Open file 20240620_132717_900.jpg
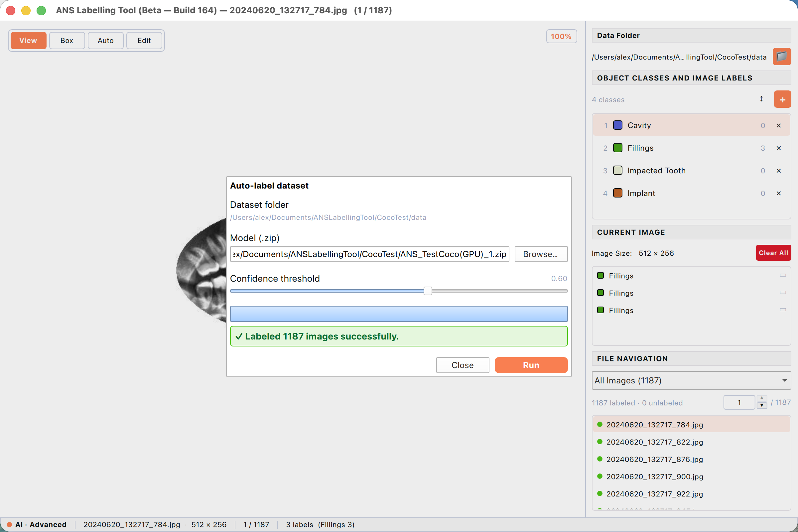Screen dimensions: 798x532 (691, 476)
